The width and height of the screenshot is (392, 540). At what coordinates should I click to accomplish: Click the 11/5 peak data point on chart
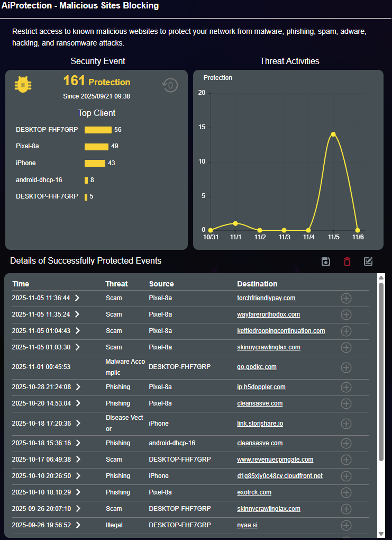tap(333, 134)
